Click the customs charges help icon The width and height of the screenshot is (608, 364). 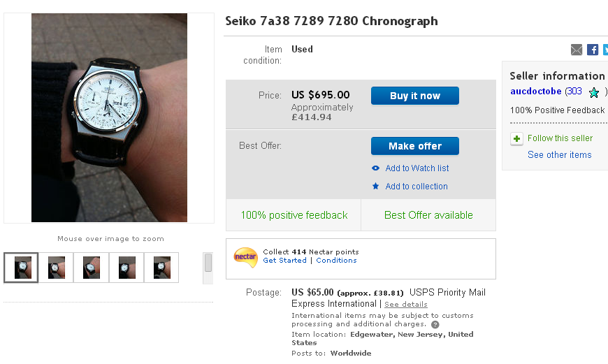[x=435, y=325]
